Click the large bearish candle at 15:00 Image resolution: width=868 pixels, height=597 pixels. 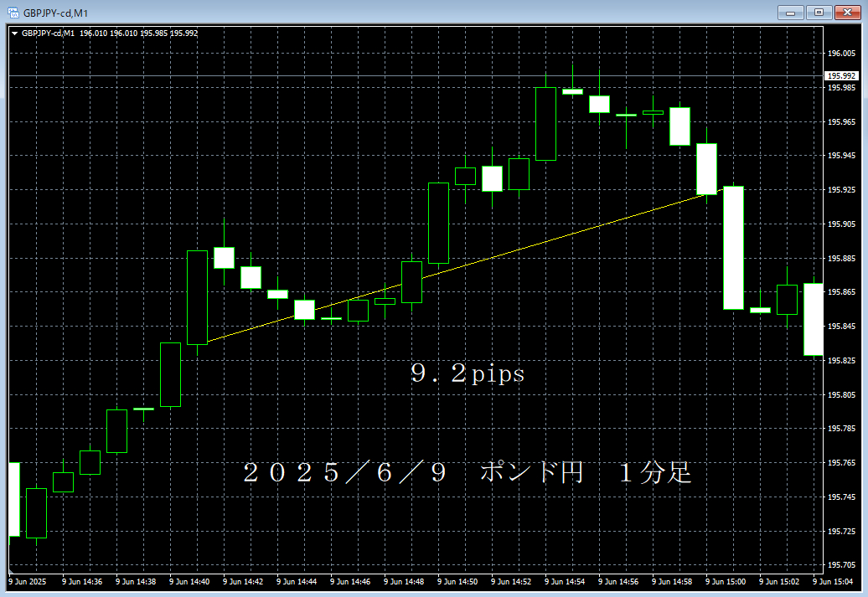pyautogui.click(x=733, y=247)
